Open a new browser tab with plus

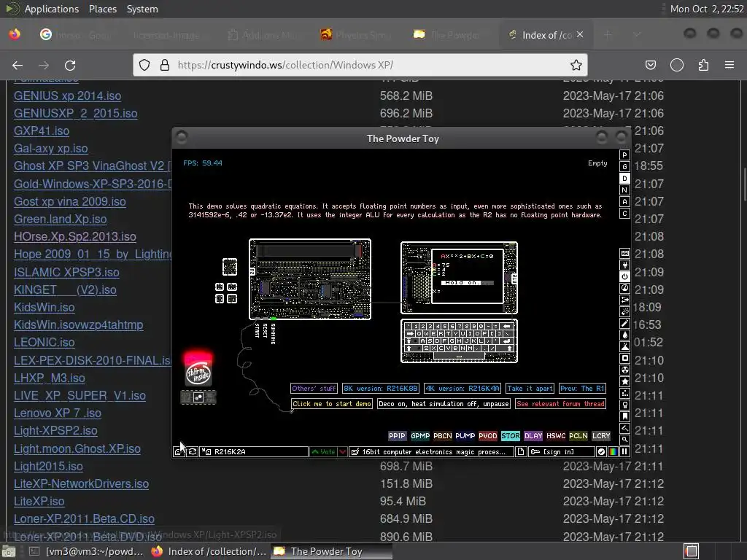pyautogui.click(x=608, y=35)
